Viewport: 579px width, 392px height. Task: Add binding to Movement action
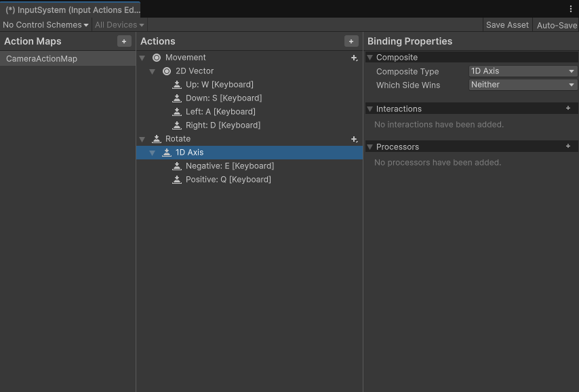pos(354,58)
